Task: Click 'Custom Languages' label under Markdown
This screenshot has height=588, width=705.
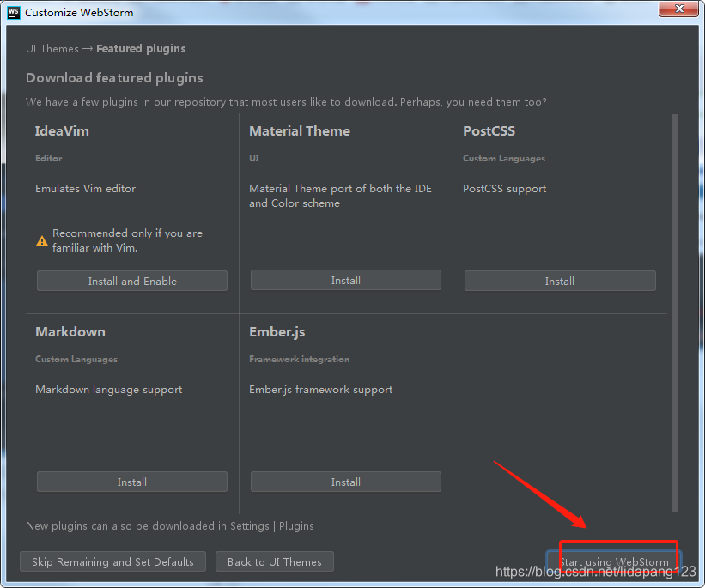Action: click(76, 359)
